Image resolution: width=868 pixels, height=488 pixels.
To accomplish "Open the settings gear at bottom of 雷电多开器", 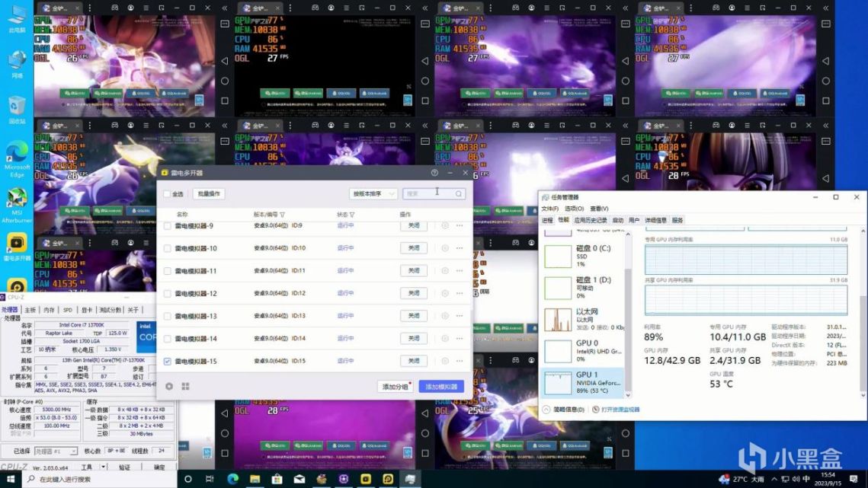I will [169, 386].
